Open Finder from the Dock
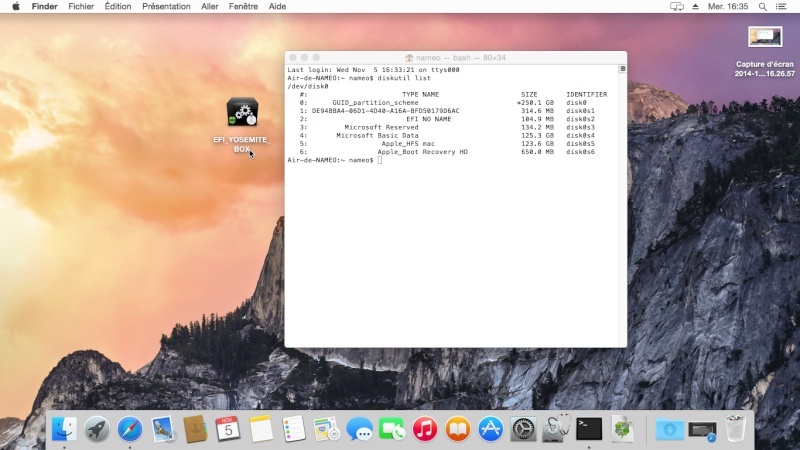The width and height of the screenshot is (800, 450). coord(64,429)
